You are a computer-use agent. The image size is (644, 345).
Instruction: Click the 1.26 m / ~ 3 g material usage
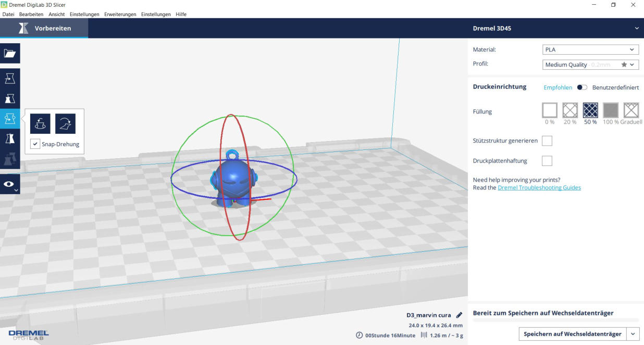pos(447,336)
